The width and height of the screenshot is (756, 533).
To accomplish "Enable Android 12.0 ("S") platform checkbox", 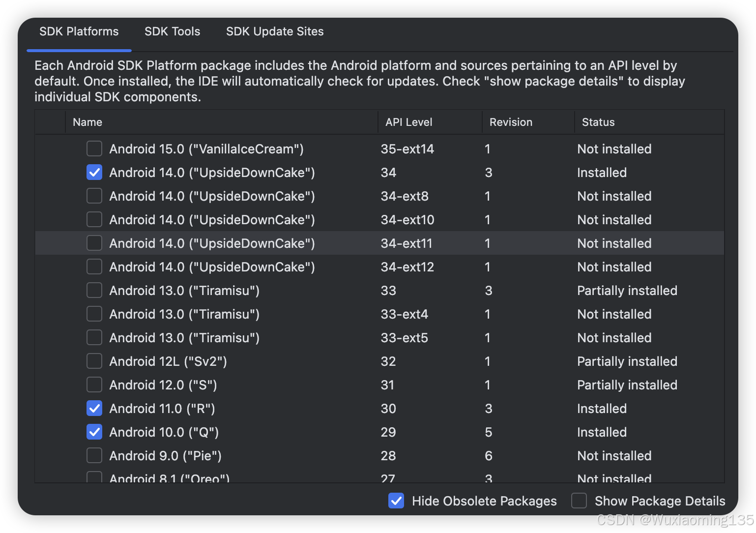I will pyautogui.click(x=94, y=385).
